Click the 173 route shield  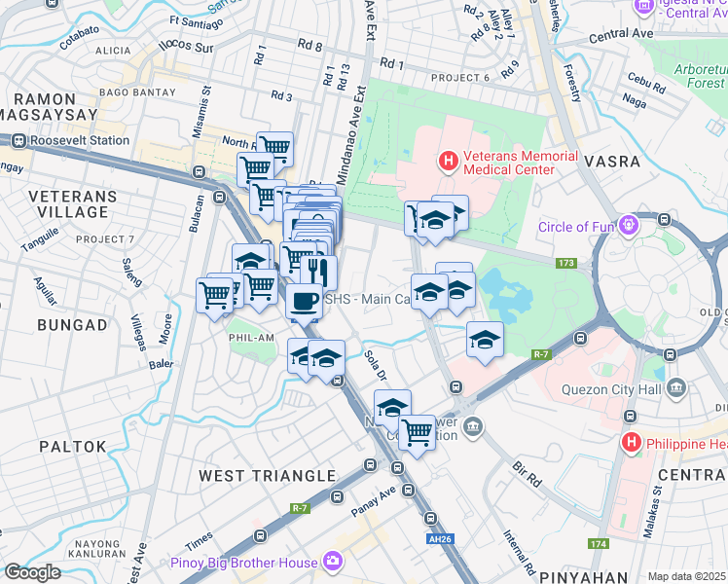coord(566,263)
